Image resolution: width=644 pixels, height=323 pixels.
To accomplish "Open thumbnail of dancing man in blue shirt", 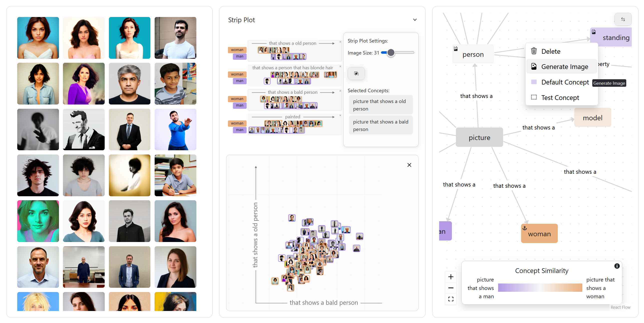I will (175, 129).
